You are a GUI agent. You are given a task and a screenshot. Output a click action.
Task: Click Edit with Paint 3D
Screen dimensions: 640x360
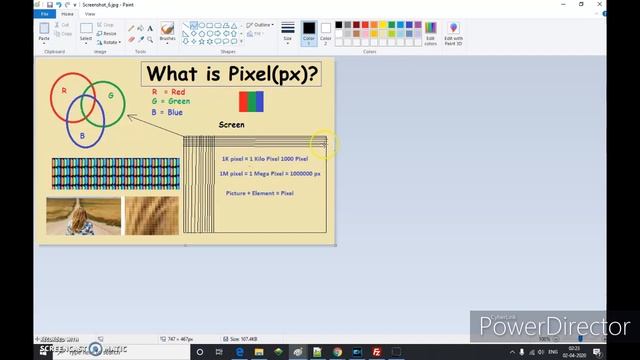click(453, 33)
